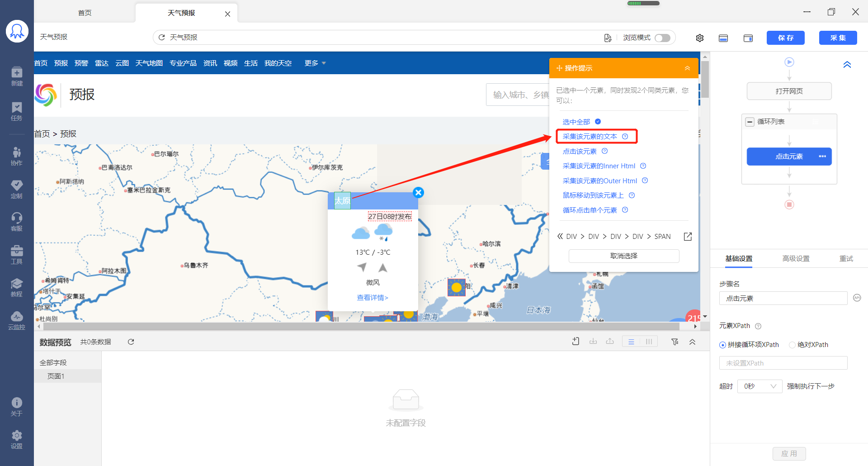Open the 点击元素 step more options dots
This screenshot has height=466, width=868.
pos(822,157)
